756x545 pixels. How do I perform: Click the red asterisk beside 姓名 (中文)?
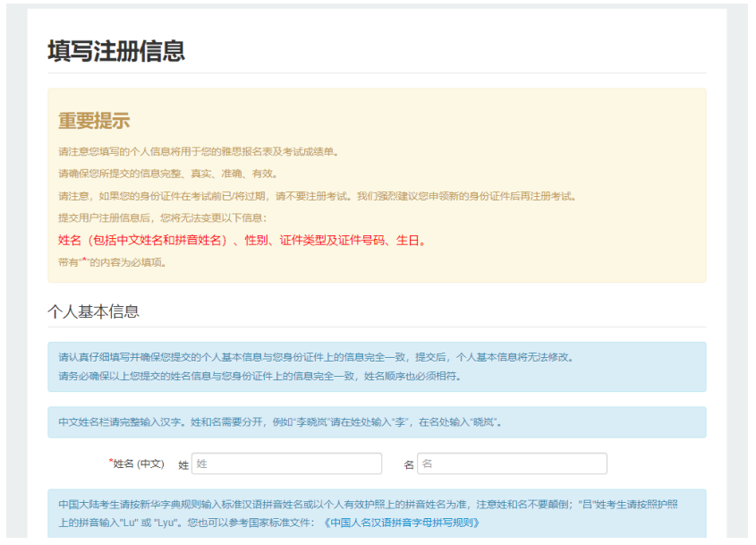click(x=110, y=462)
